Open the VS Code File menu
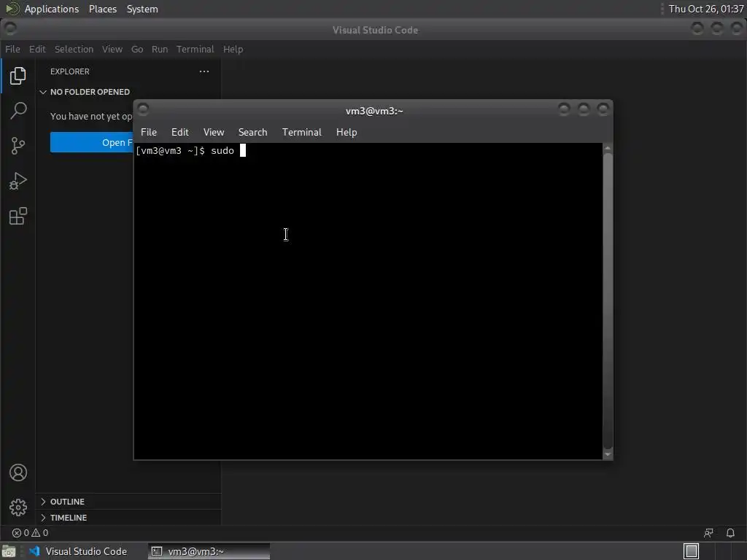This screenshot has height=560, width=747. (x=12, y=49)
